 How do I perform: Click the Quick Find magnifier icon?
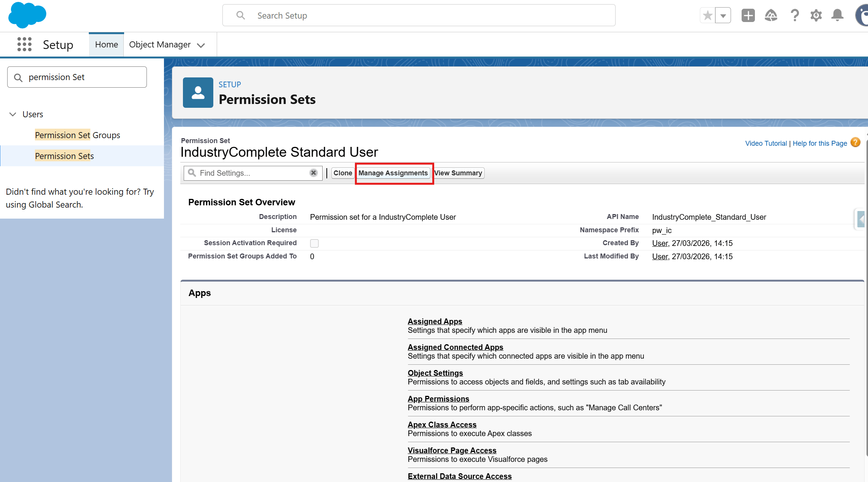tap(18, 77)
